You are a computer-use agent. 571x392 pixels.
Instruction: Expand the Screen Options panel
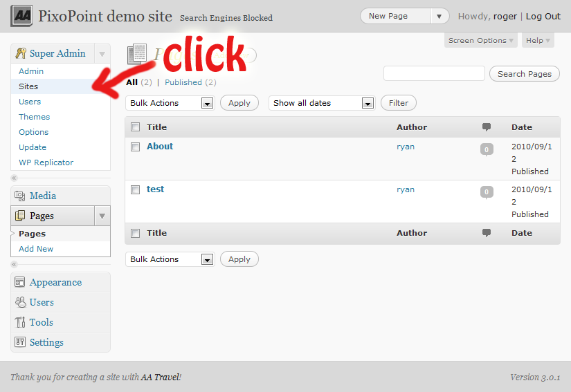coord(481,40)
